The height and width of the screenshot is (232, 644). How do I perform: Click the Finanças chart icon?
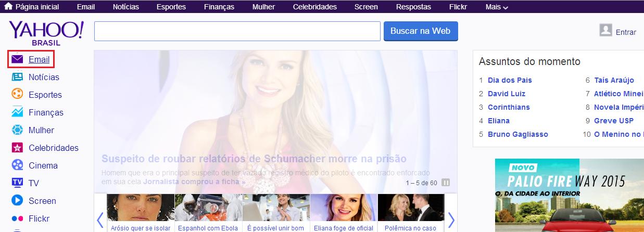(17, 112)
